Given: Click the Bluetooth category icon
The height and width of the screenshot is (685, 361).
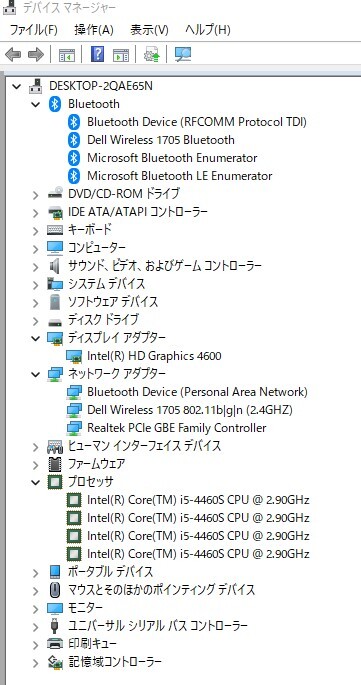Looking at the screenshot, I should click(x=55, y=104).
